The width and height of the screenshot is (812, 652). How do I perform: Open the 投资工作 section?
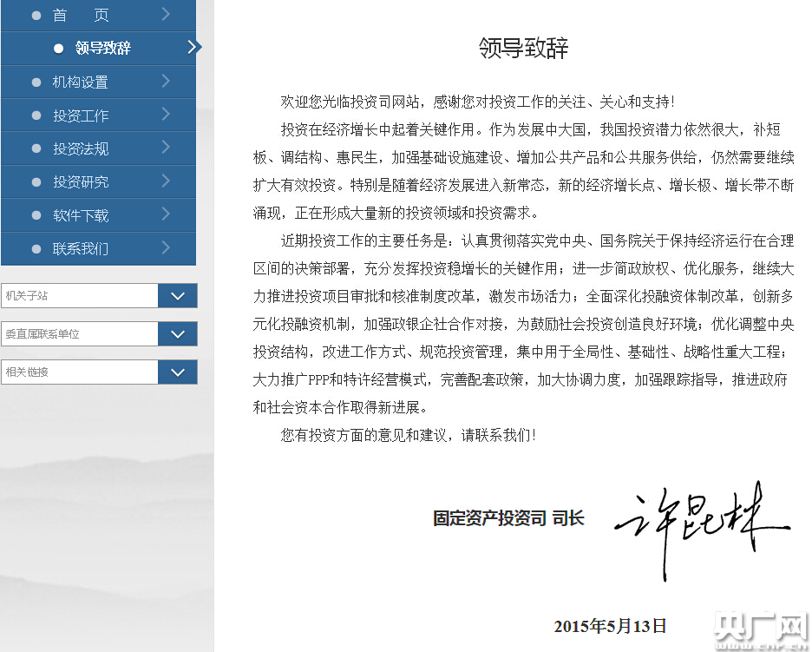[81, 115]
